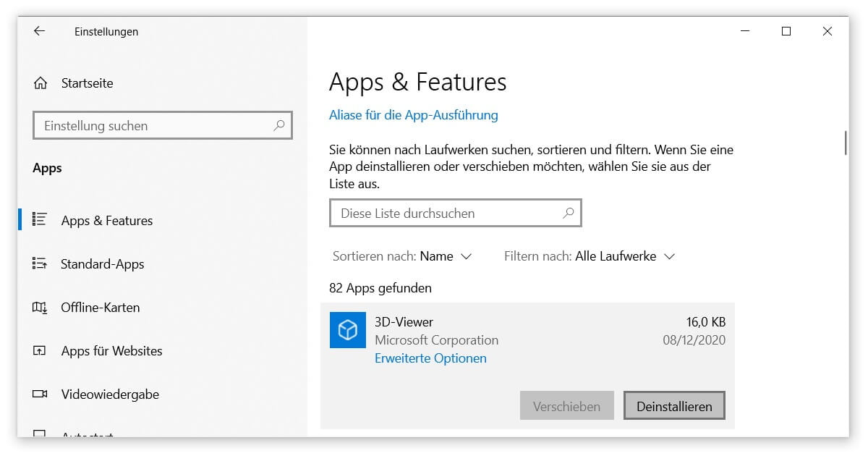
Task: Click the Apps & Features list icon
Action: (x=41, y=220)
